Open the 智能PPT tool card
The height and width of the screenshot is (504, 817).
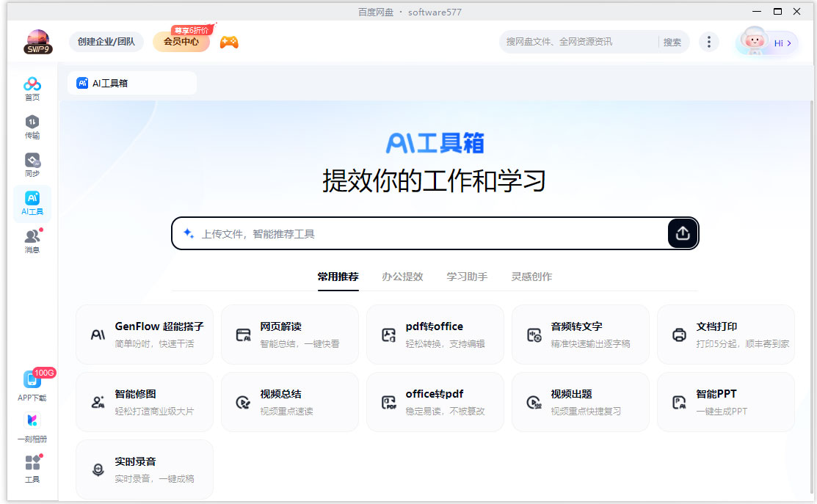(x=726, y=402)
